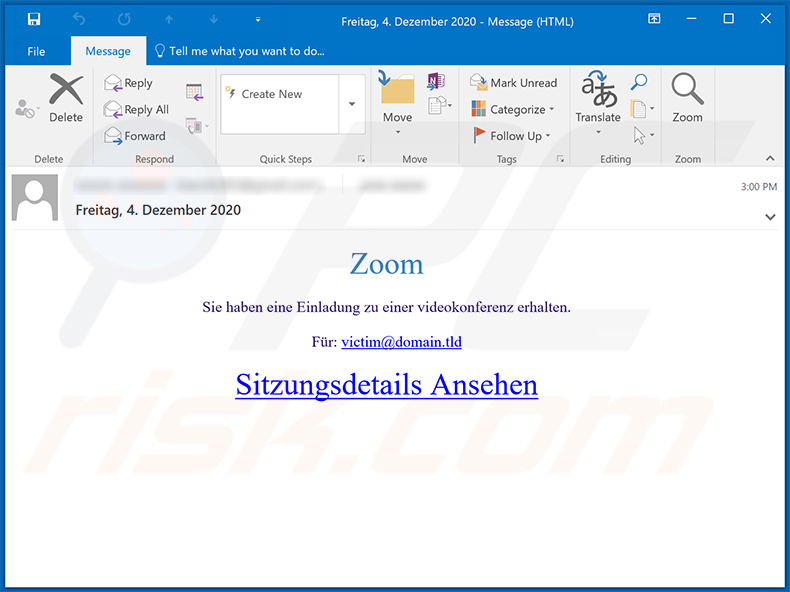Close the message window
This screenshot has height=592, width=790.
[x=766, y=19]
